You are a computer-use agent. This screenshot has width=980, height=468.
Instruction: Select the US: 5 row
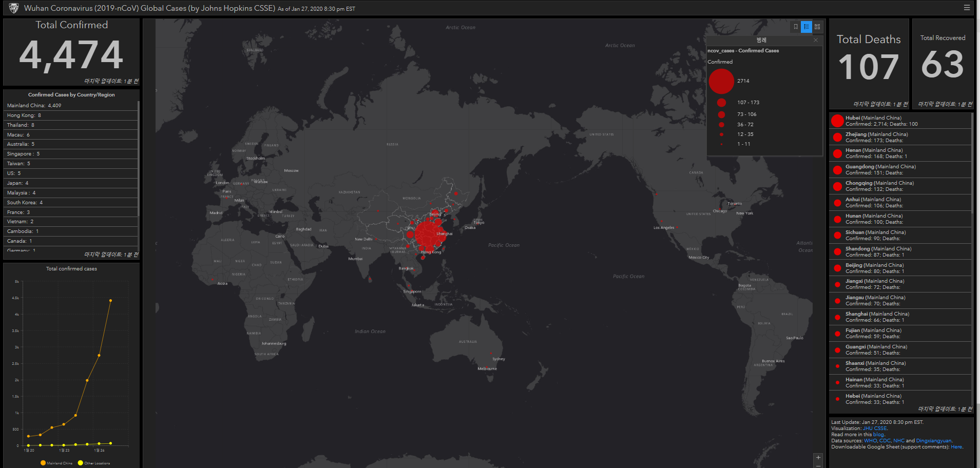tap(71, 173)
